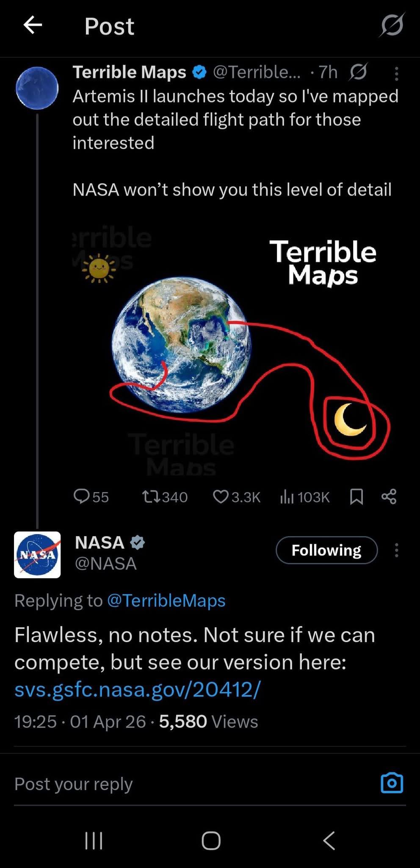This screenshot has width=420, height=868.
Task: Open the NASA profile avatar
Action: pos(37,554)
